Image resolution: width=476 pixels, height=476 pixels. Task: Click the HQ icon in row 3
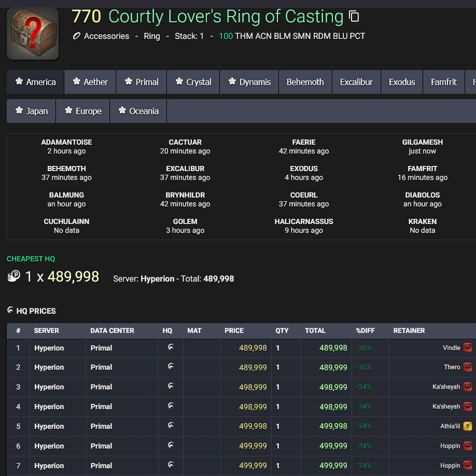(x=171, y=386)
